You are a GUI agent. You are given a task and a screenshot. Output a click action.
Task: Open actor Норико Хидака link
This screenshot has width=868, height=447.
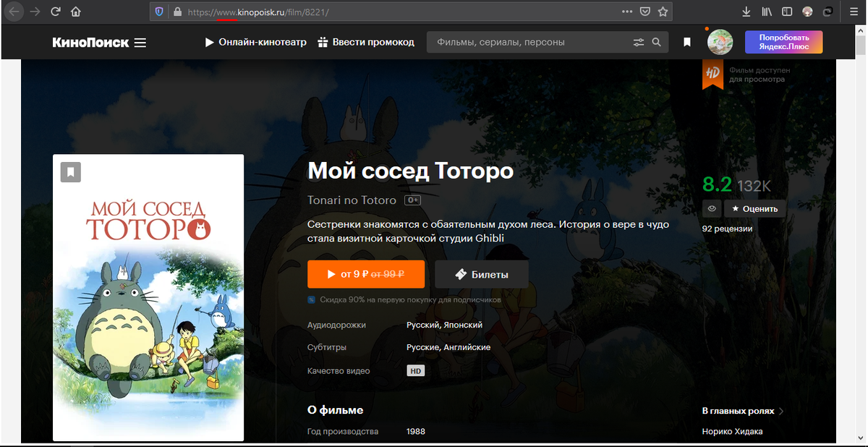[732, 431]
